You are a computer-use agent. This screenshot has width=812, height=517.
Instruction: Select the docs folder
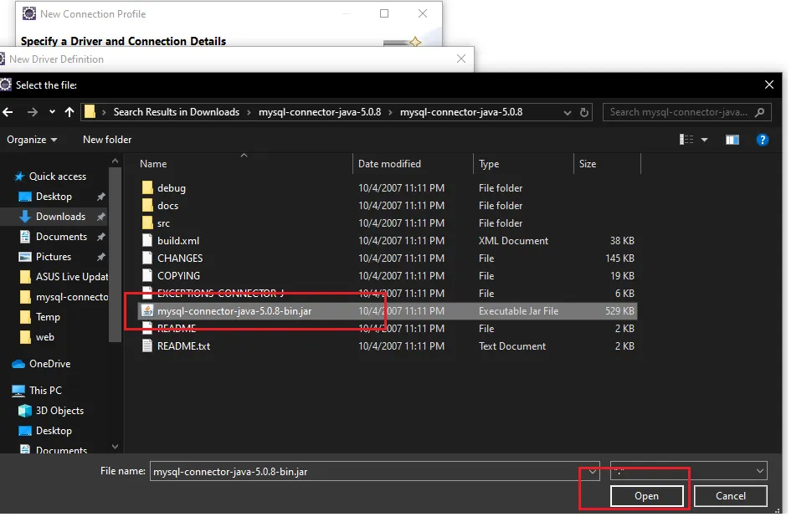pos(167,206)
